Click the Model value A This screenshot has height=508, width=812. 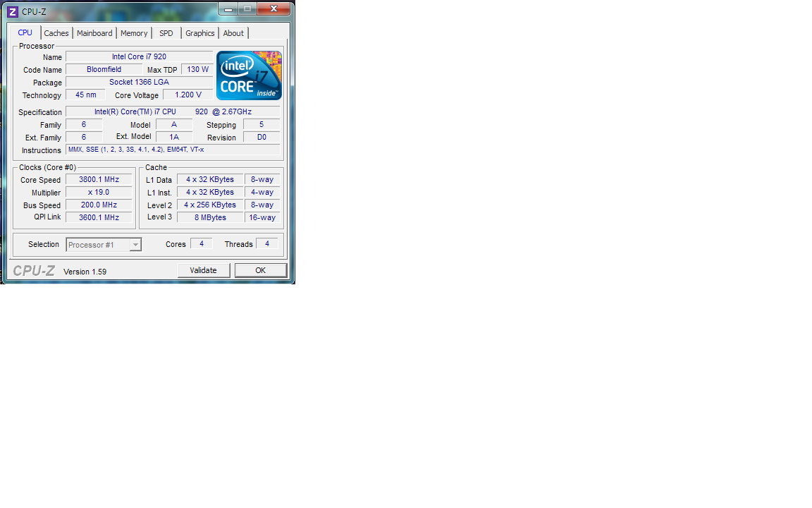[x=174, y=124]
